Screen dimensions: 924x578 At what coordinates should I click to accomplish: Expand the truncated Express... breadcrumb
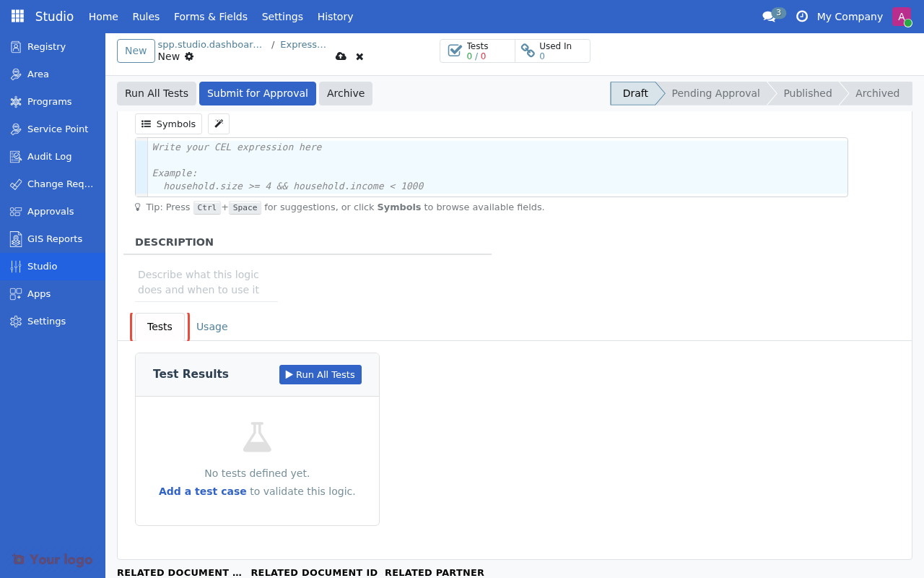(x=303, y=44)
